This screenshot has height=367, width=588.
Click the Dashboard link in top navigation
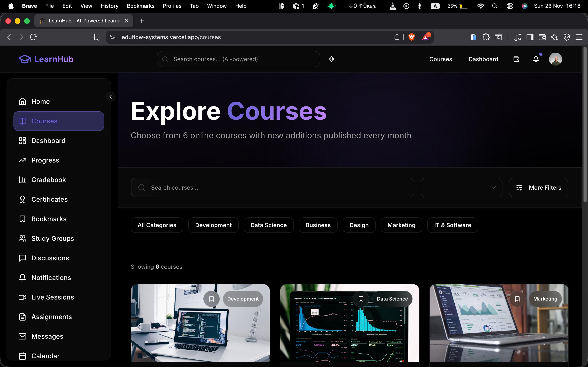(x=483, y=59)
